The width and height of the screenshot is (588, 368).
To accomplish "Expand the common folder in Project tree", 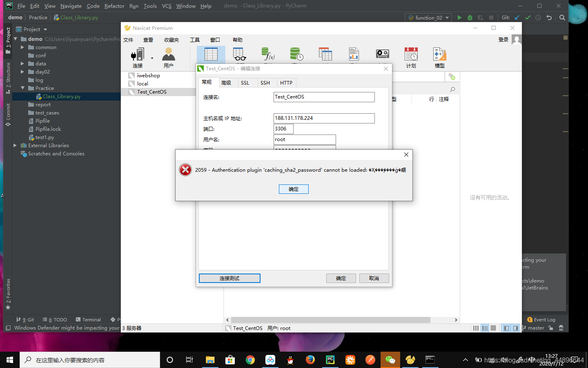I will click(x=22, y=47).
